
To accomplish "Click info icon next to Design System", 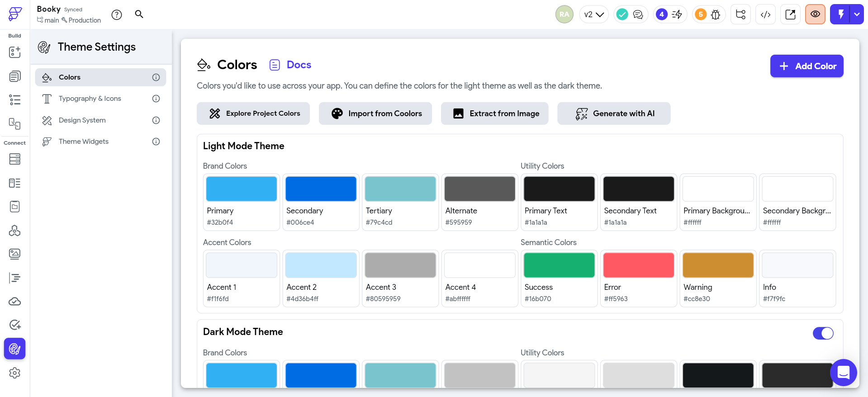I will [x=156, y=120].
